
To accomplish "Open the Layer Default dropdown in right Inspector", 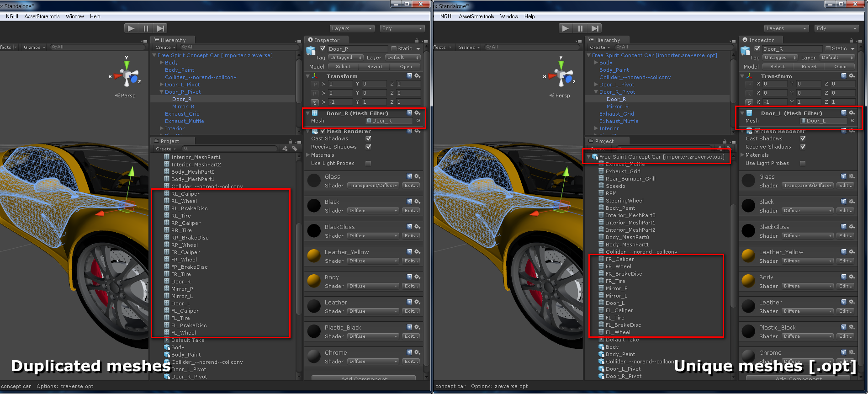I will coord(837,58).
